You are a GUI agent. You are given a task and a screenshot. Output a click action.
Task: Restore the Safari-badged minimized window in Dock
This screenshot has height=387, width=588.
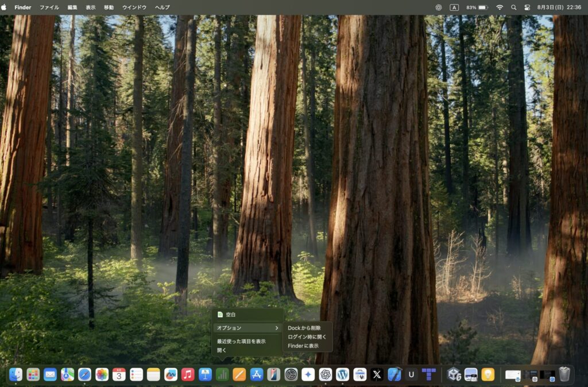(x=547, y=374)
